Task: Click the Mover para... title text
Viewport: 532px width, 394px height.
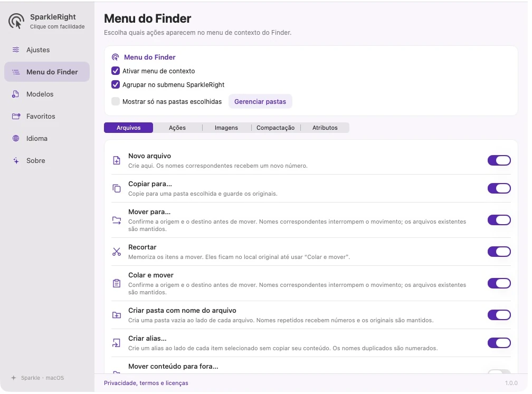Action: point(149,212)
